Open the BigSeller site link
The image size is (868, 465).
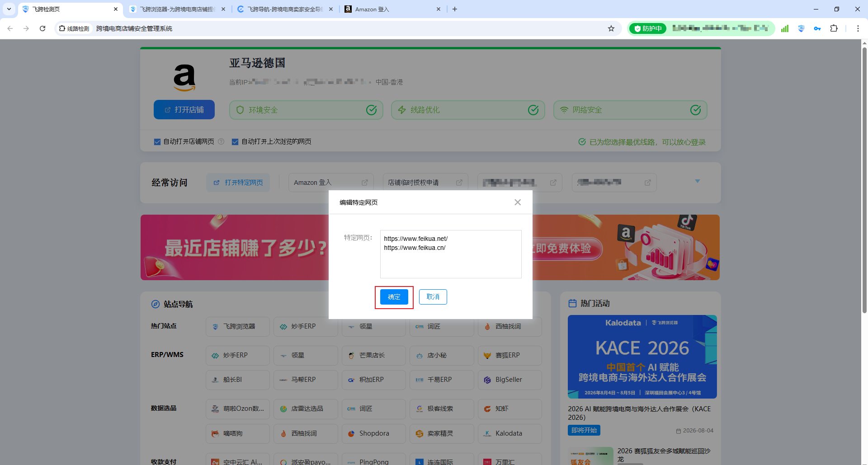(510, 380)
